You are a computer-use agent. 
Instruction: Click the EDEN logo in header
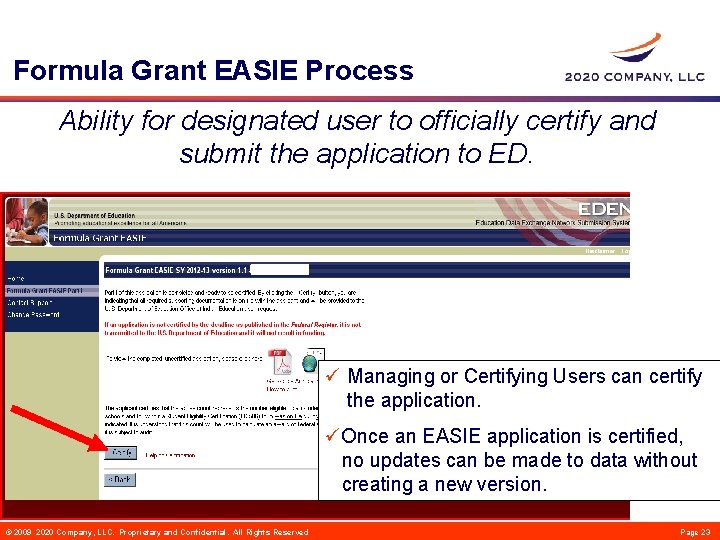[604, 209]
